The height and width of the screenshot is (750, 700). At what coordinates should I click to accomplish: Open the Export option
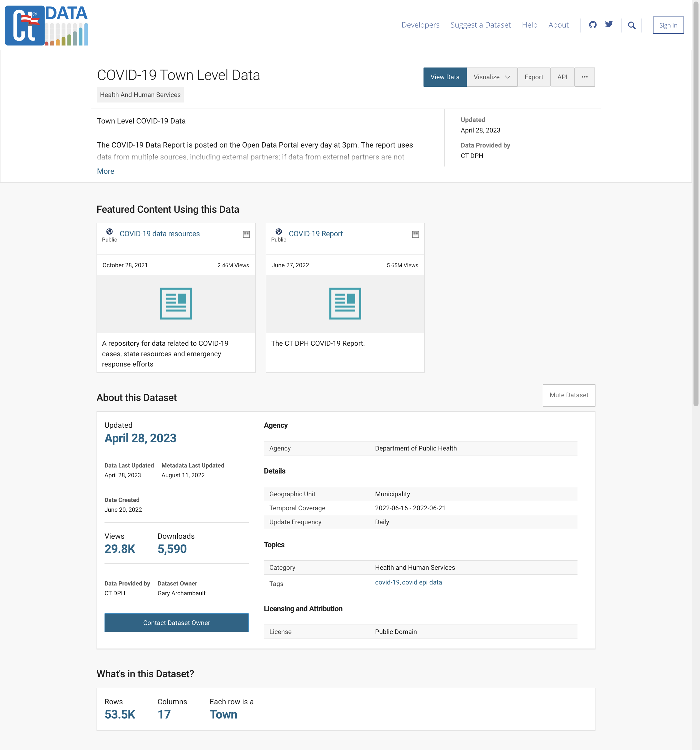click(x=533, y=77)
